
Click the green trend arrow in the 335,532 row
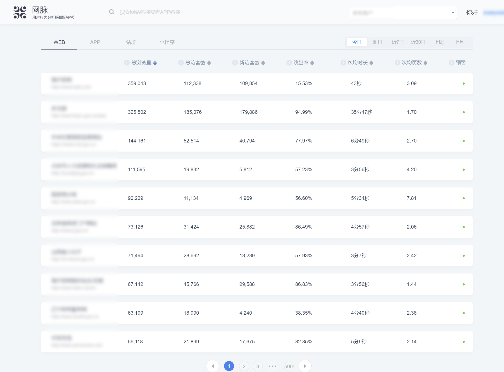464,112
